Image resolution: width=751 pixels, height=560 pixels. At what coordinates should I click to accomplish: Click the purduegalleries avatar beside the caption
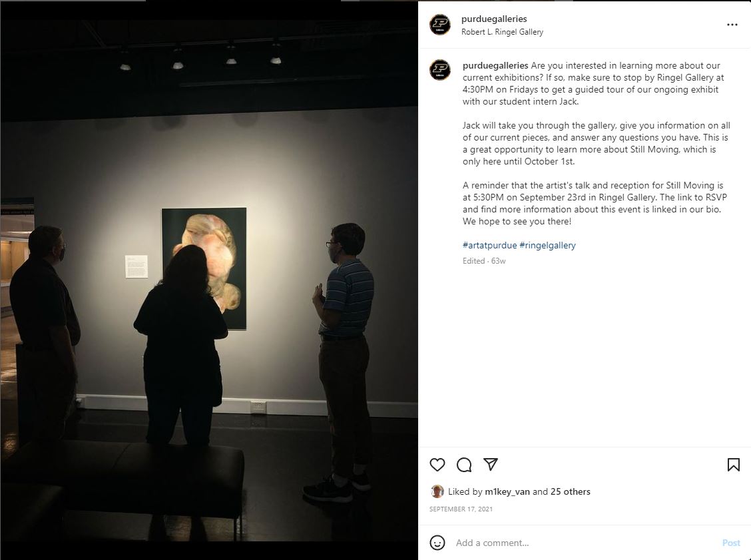click(x=439, y=70)
